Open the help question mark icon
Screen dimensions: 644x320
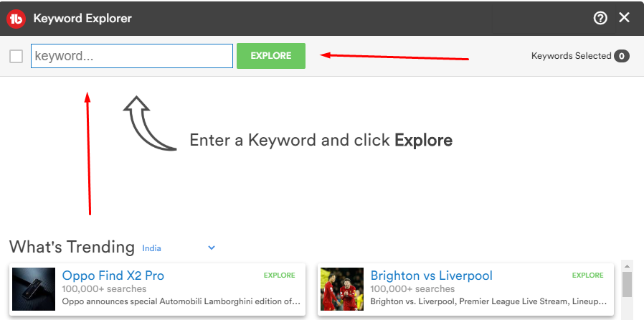click(600, 18)
